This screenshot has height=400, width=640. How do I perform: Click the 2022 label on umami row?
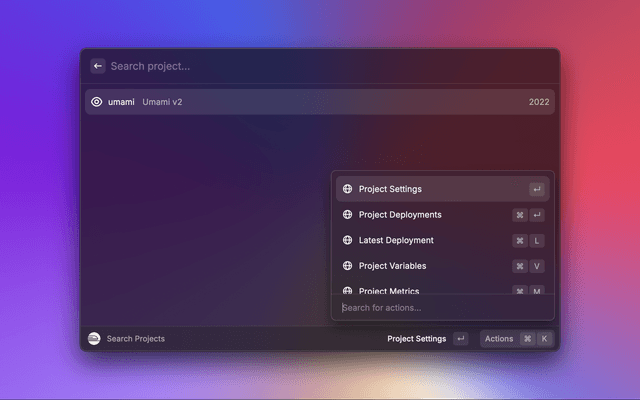tap(539, 102)
